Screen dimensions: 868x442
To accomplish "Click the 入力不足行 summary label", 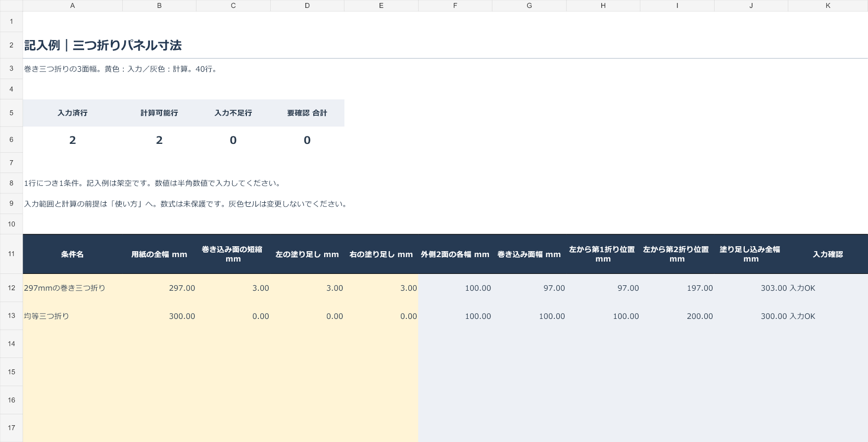I will [233, 113].
